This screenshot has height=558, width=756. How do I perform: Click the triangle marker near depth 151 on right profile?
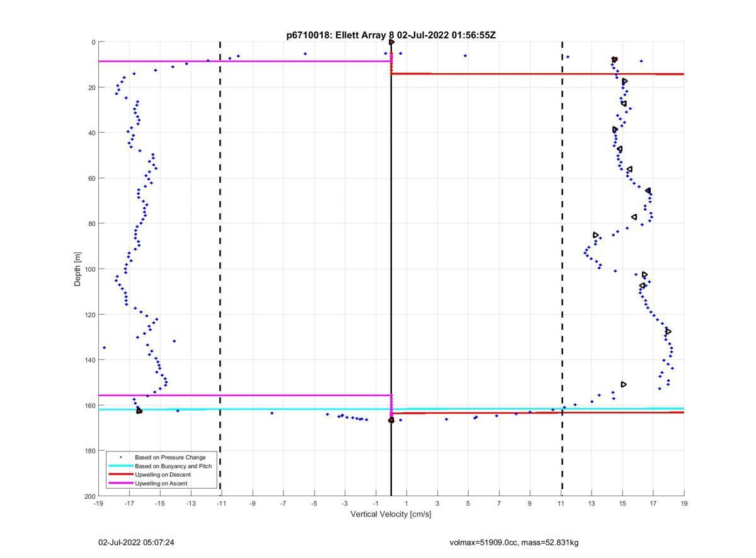624,385
